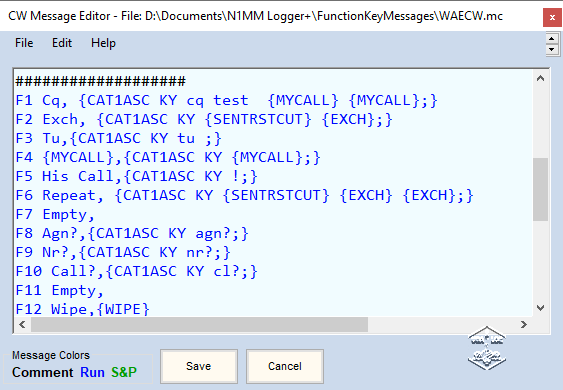Click the F6 Repeat message line
Image resolution: width=563 pixels, height=390 pixels.
click(x=245, y=195)
